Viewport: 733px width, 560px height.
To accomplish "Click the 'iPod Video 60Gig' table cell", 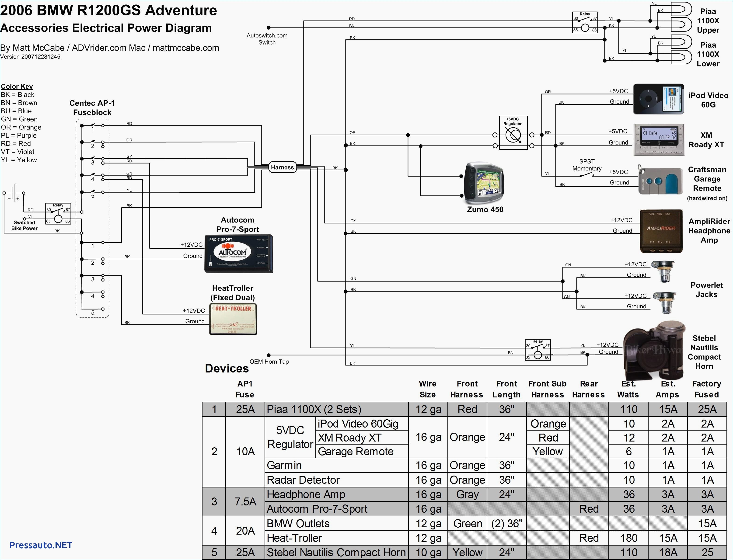I will pyautogui.click(x=362, y=424).
